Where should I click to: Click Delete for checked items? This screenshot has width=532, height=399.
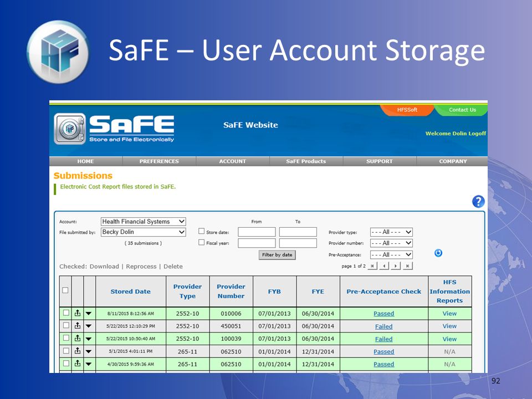[x=173, y=267]
